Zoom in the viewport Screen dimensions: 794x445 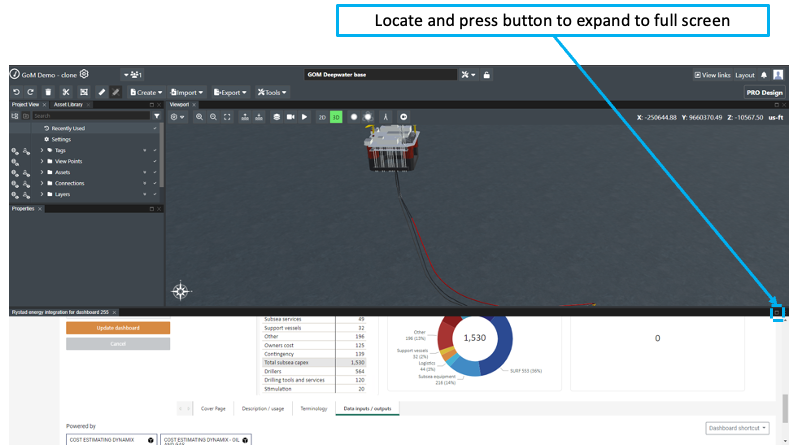point(200,117)
